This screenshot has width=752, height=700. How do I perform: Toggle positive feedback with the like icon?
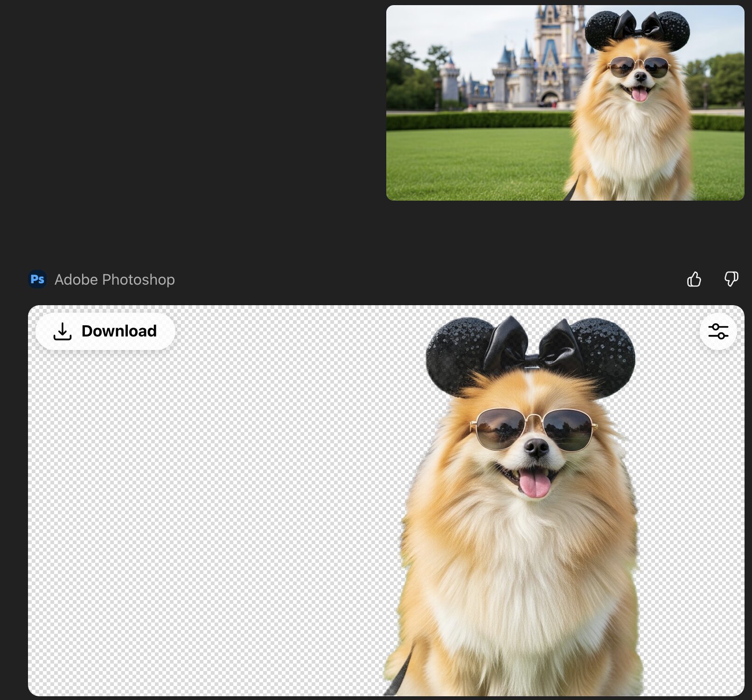tap(695, 279)
